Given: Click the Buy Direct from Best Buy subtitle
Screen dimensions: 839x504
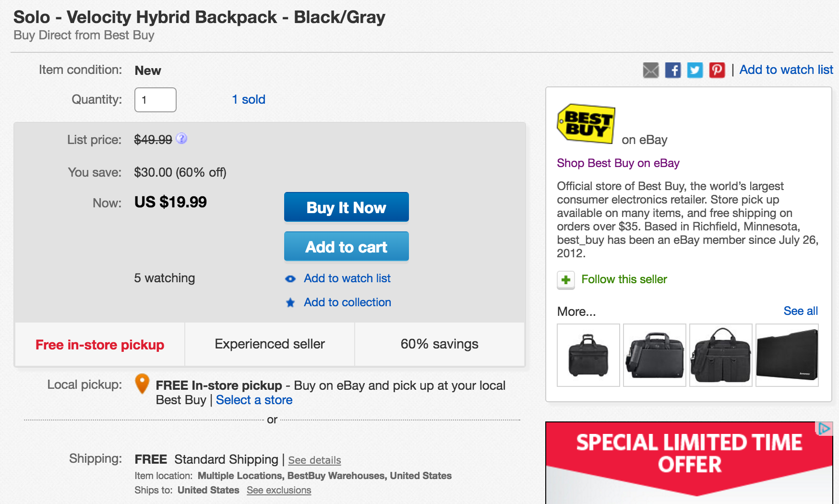Looking at the screenshot, I should pyautogui.click(x=84, y=35).
